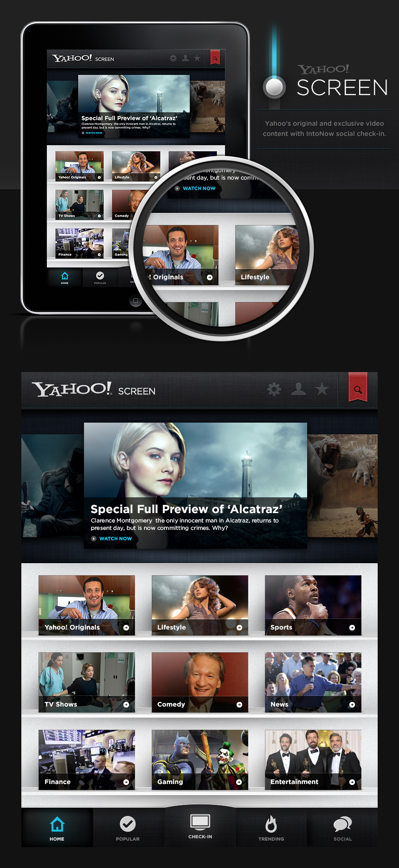Show the previous slide left of large Alcatraz banner
The width and height of the screenshot is (399, 868).
pos(52,486)
